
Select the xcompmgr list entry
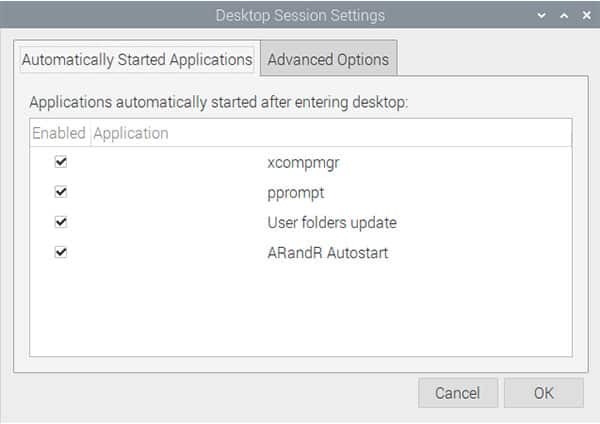pyautogui.click(x=301, y=162)
